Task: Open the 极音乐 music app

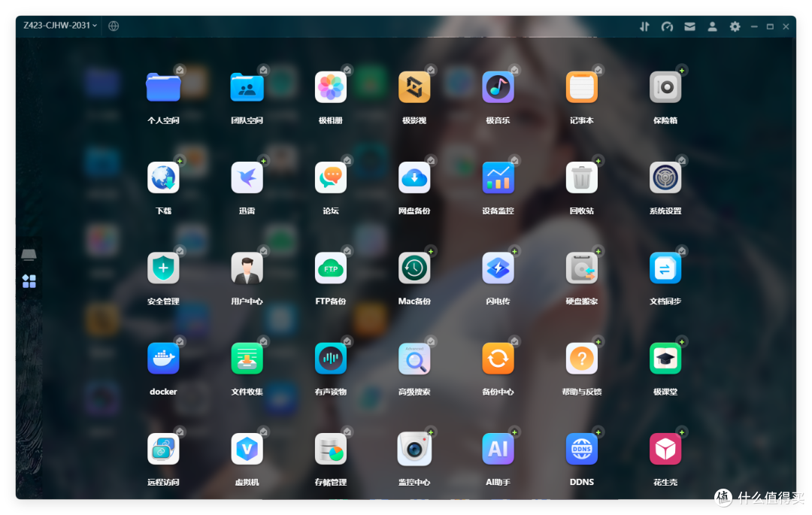Action: pyautogui.click(x=498, y=87)
